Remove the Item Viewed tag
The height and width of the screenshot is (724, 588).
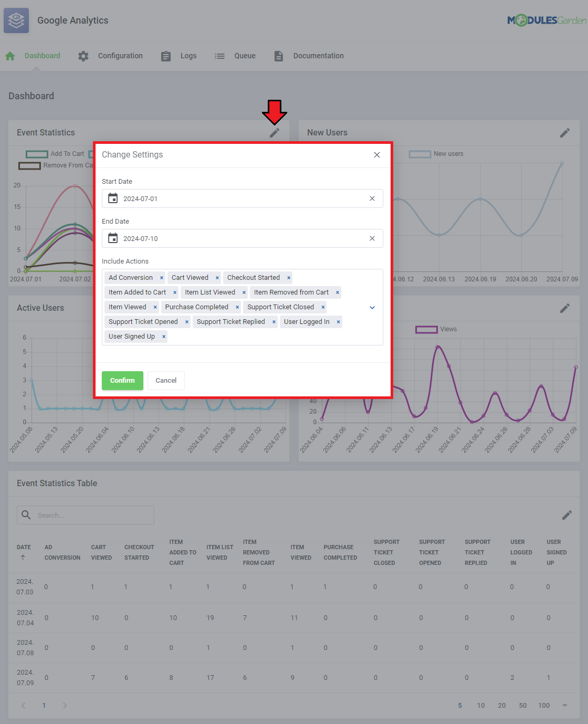[155, 307]
